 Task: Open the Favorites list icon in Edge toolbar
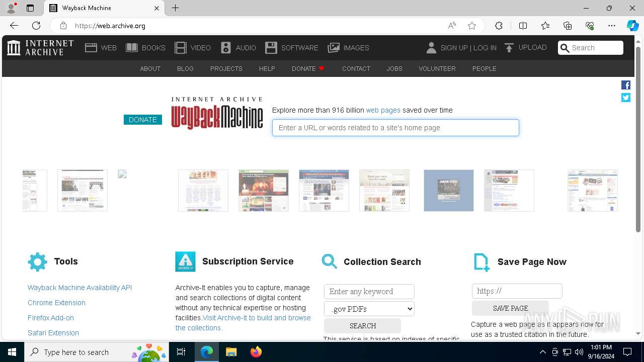tap(545, 26)
